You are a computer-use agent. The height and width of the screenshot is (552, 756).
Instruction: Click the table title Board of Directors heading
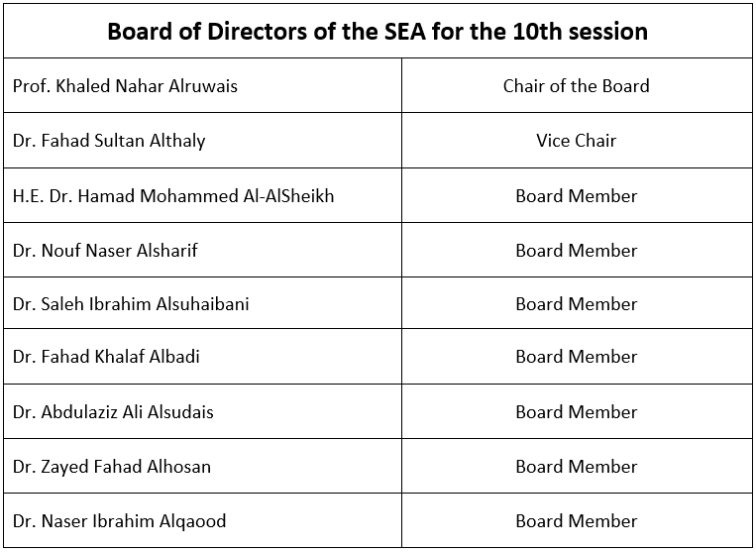(378, 32)
